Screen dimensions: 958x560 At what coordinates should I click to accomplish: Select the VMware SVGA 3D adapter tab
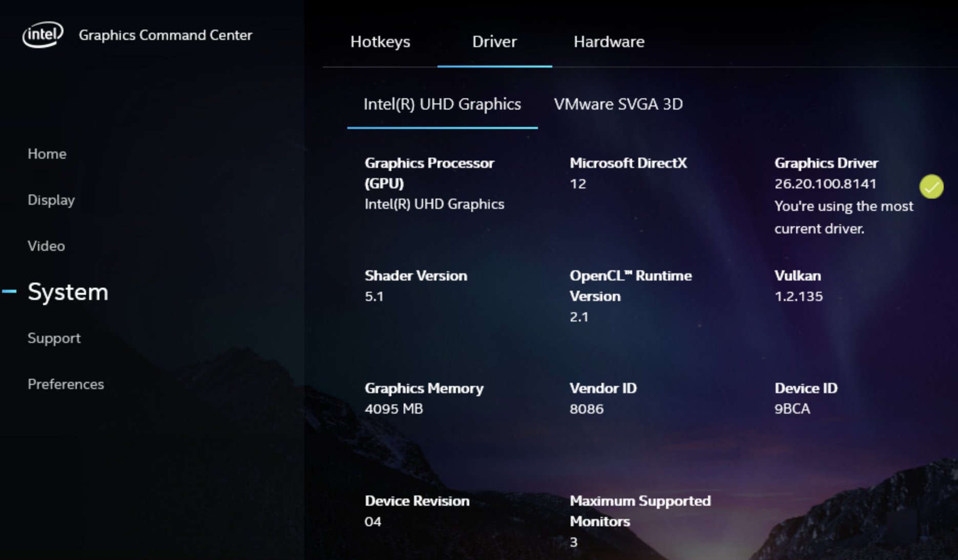(618, 104)
